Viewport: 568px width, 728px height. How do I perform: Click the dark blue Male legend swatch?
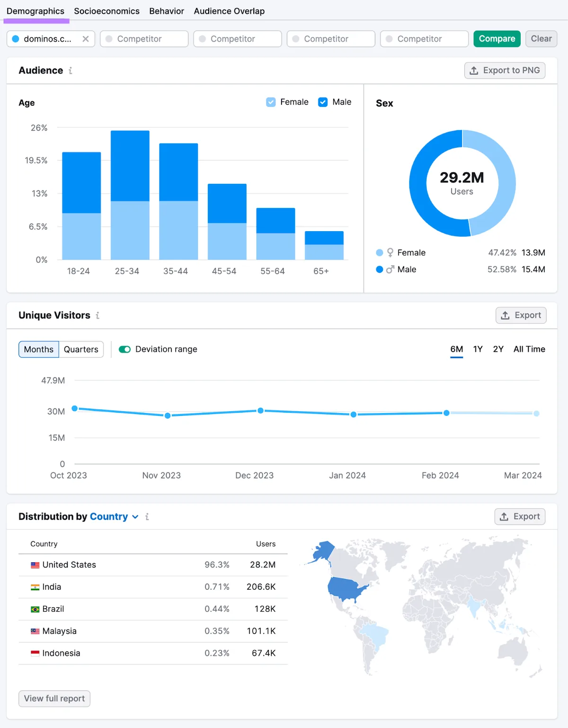[380, 270]
